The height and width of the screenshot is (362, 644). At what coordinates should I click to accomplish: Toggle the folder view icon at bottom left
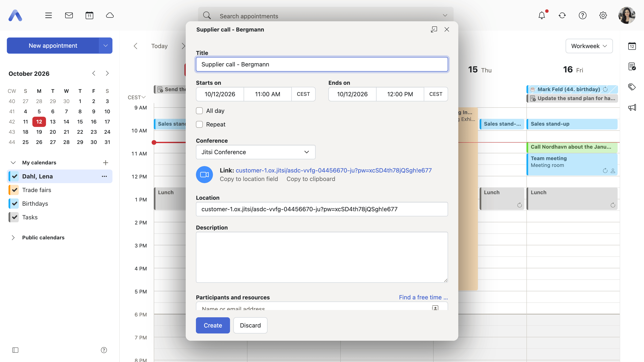click(x=15, y=350)
